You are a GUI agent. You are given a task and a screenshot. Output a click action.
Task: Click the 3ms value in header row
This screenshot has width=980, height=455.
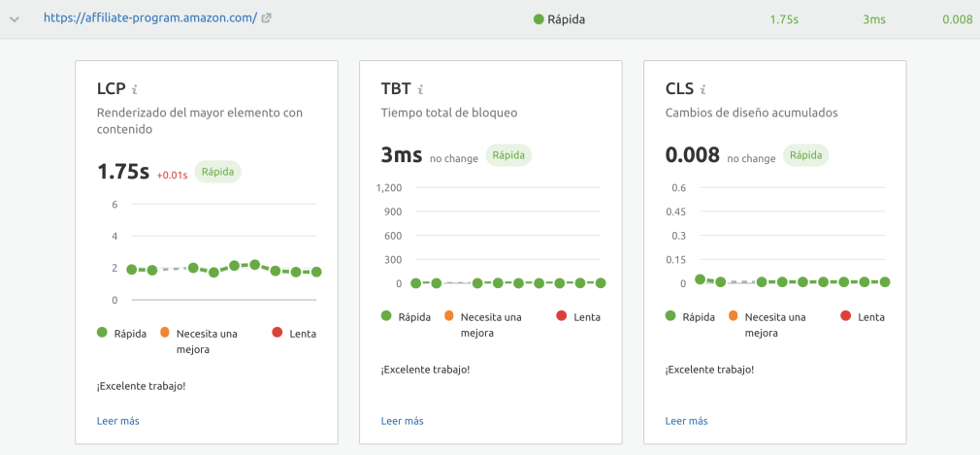point(873,19)
